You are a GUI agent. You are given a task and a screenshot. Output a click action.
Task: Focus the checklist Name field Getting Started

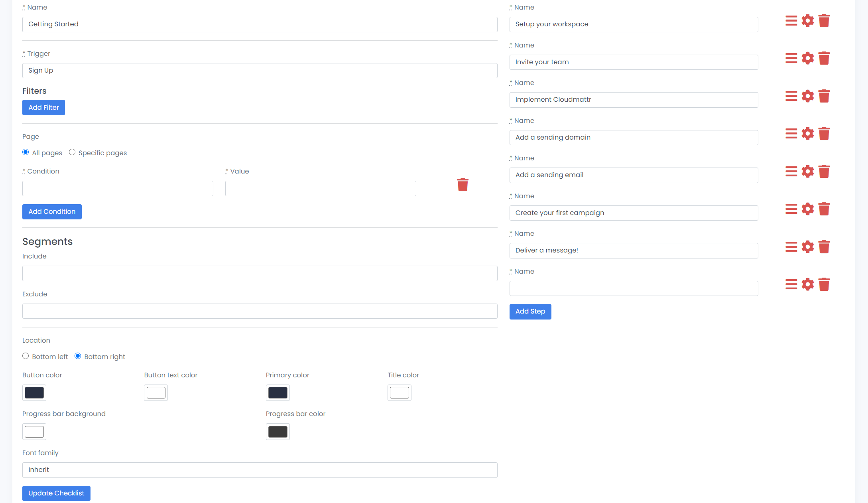(x=260, y=24)
